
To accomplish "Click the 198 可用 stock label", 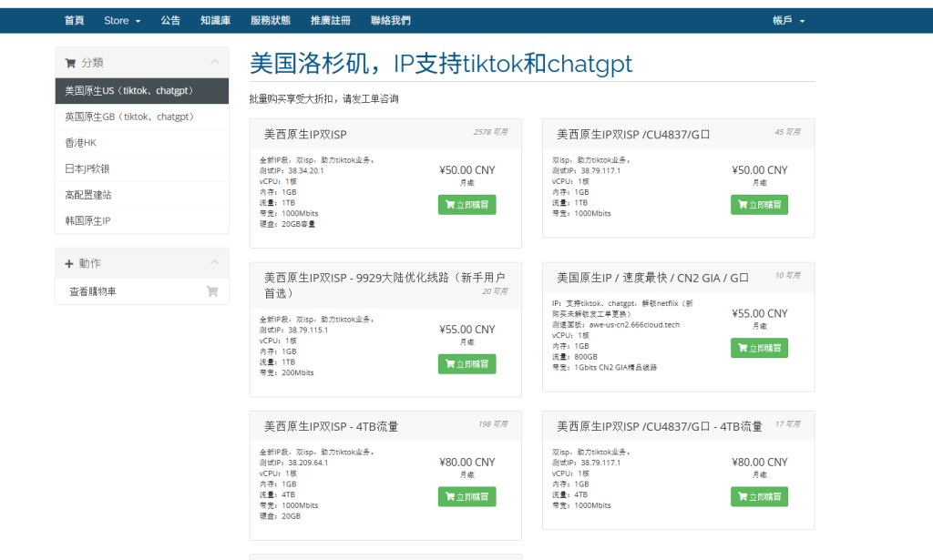I will click(x=493, y=423).
